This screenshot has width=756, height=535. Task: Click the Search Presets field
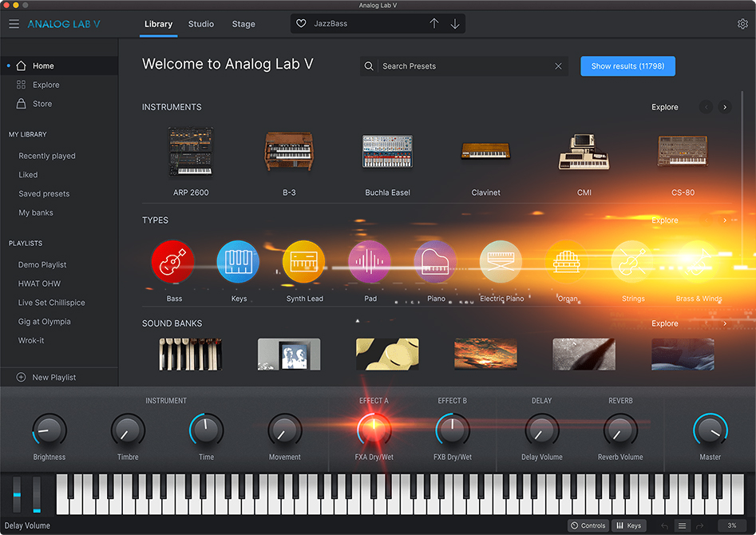[x=463, y=66]
